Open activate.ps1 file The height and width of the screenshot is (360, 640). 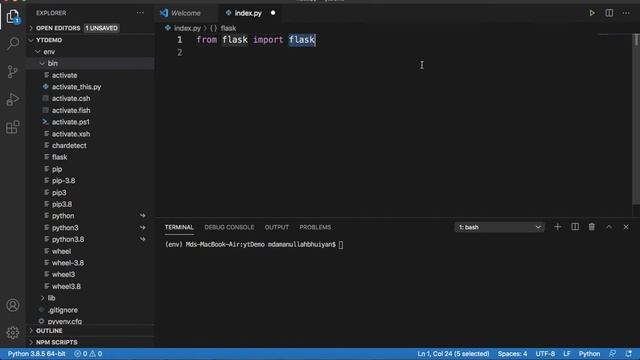71,122
